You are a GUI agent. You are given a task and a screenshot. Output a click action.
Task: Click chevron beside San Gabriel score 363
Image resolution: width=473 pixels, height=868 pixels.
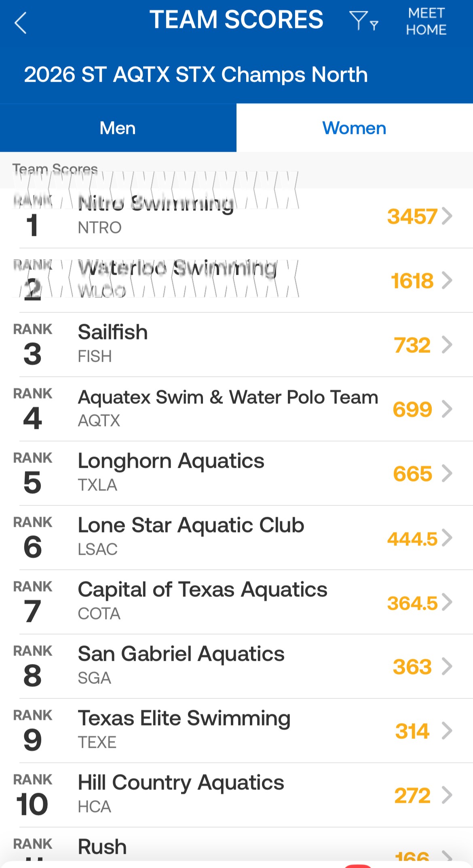[x=447, y=666]
